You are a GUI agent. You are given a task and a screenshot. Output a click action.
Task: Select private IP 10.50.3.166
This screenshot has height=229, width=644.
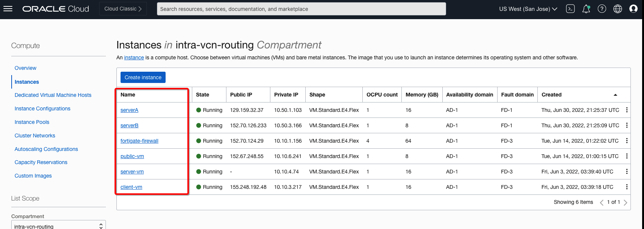point(288,125)
